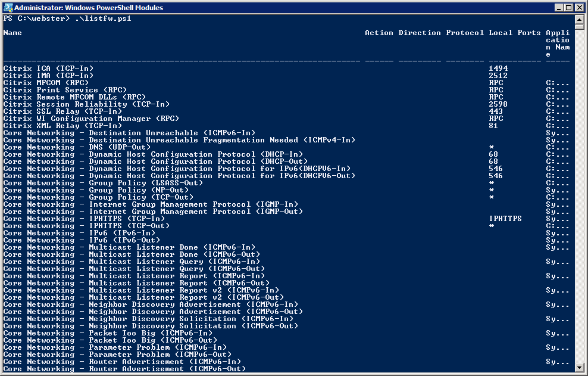Maximize the PowerShell Modules window

click(568, 8)
